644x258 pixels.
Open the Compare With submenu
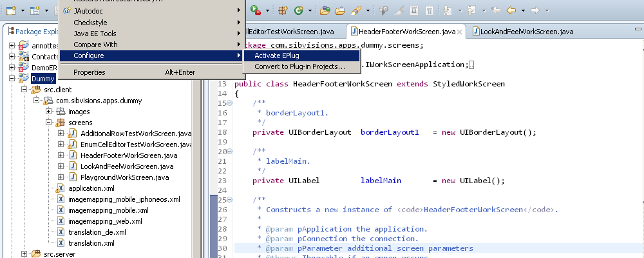pos(152,45)
